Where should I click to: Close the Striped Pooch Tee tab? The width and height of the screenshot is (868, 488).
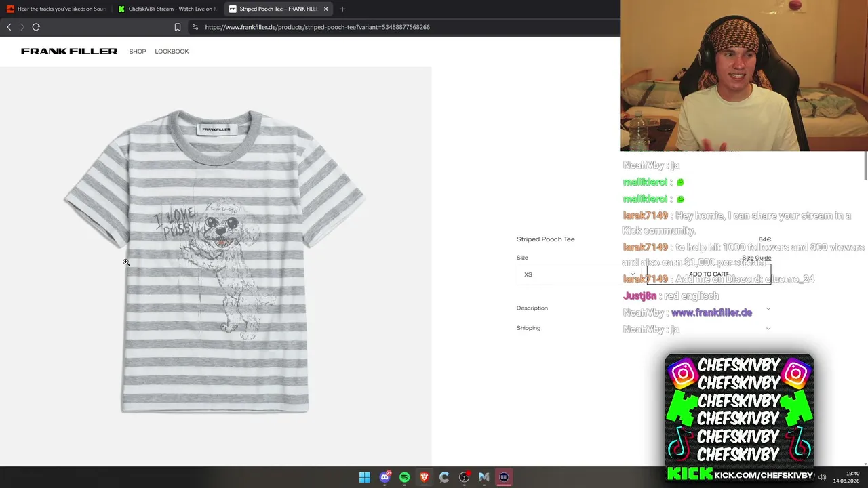click(326, 9)
